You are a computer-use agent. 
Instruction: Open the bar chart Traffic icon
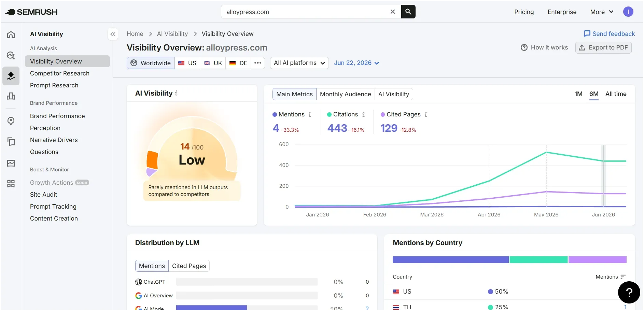coord(11,96)
